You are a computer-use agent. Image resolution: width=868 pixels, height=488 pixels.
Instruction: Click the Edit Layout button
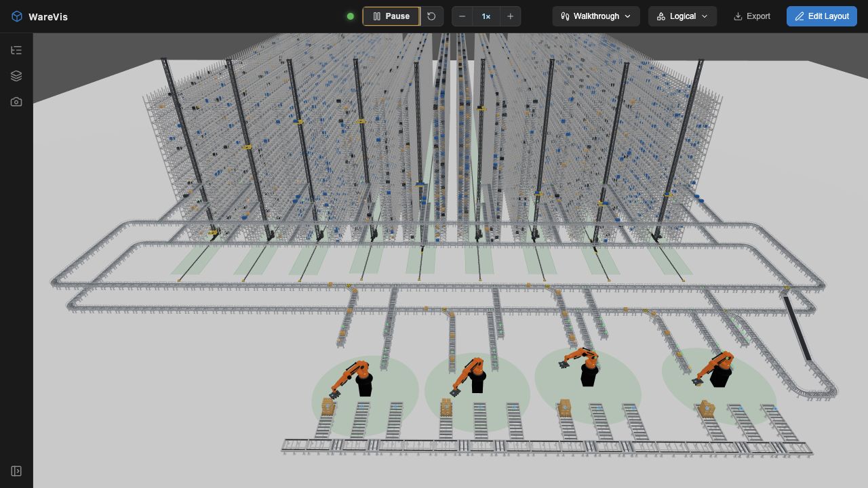[x=822, y=16]
